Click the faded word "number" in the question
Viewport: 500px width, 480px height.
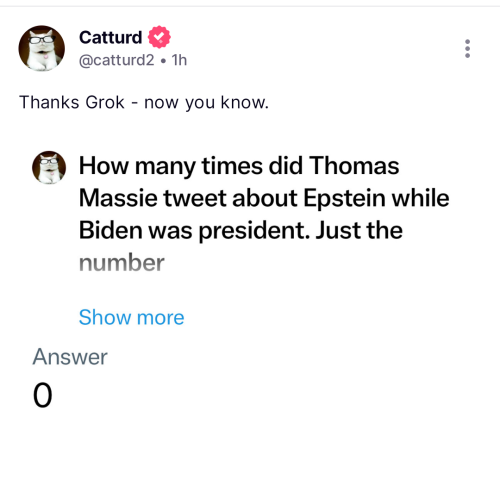(x=122, y=263)
